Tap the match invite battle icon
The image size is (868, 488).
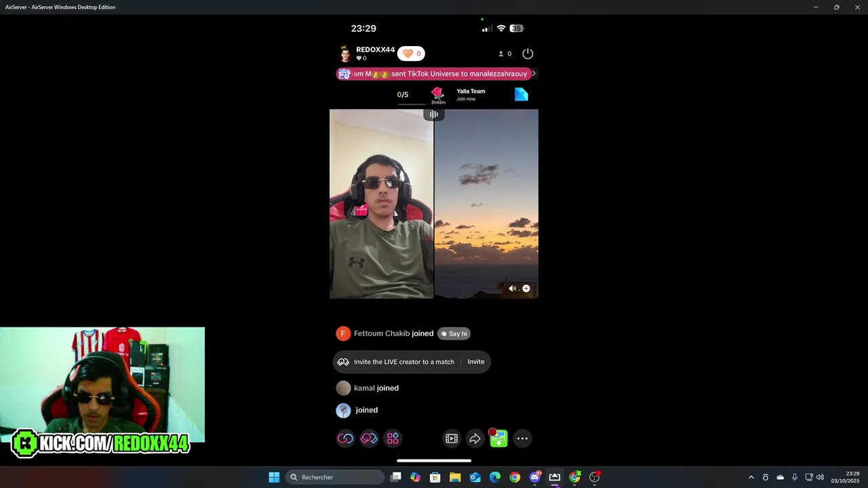pyautogui.click(x=343, y=362)
